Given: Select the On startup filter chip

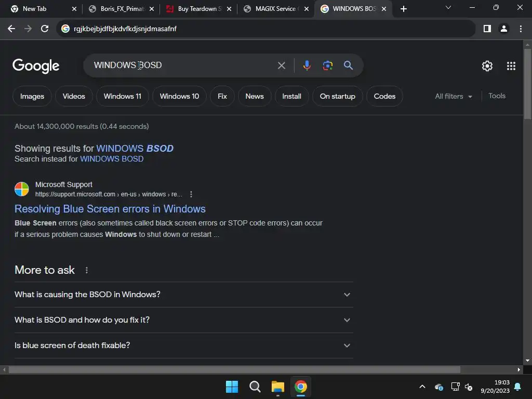Looking at the screenshot, I should click(338, 96).
